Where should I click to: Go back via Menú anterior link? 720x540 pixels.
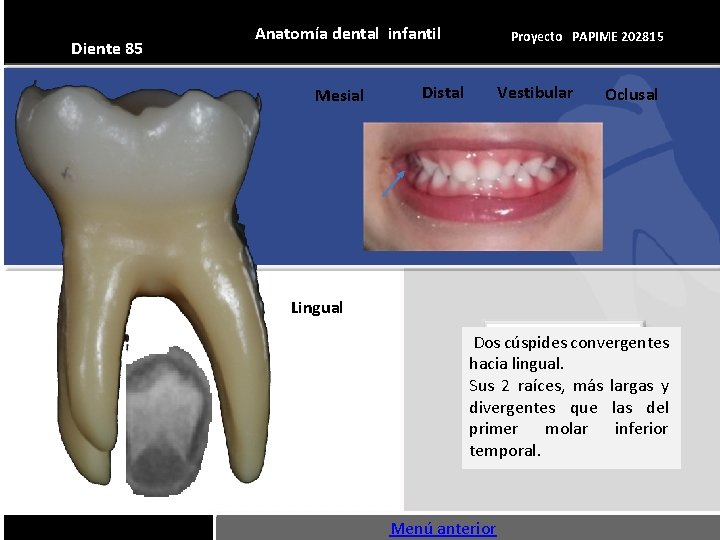(443, 529)
